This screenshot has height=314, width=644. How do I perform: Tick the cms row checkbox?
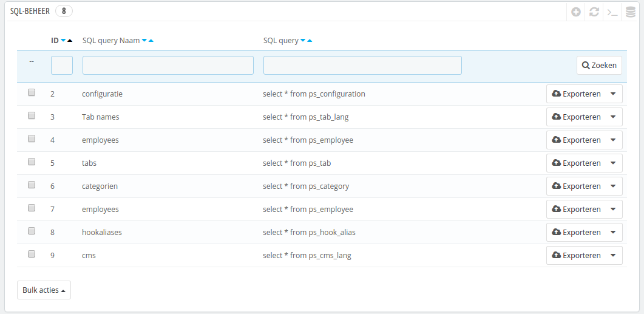click(31, 254)
